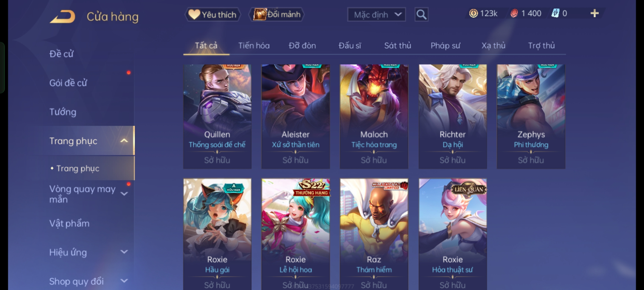
Task: Open the search magnifier icon
Action: (x=421, y=15)
